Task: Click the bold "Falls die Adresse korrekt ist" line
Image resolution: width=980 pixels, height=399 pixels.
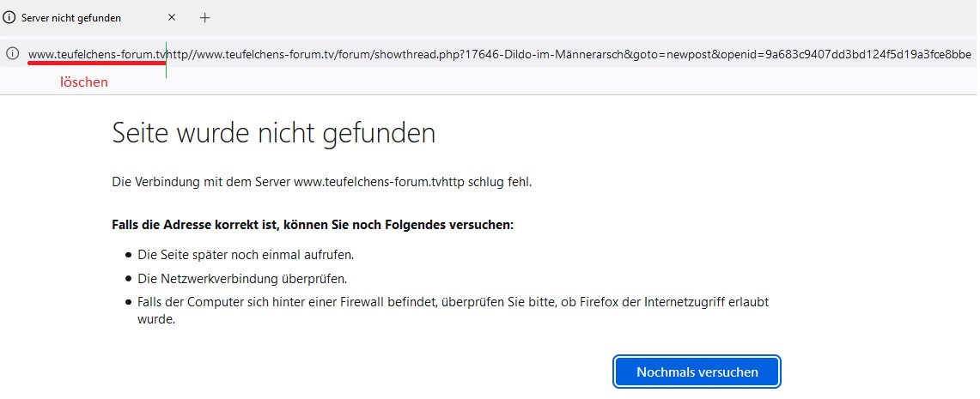Action: [313, 225]
